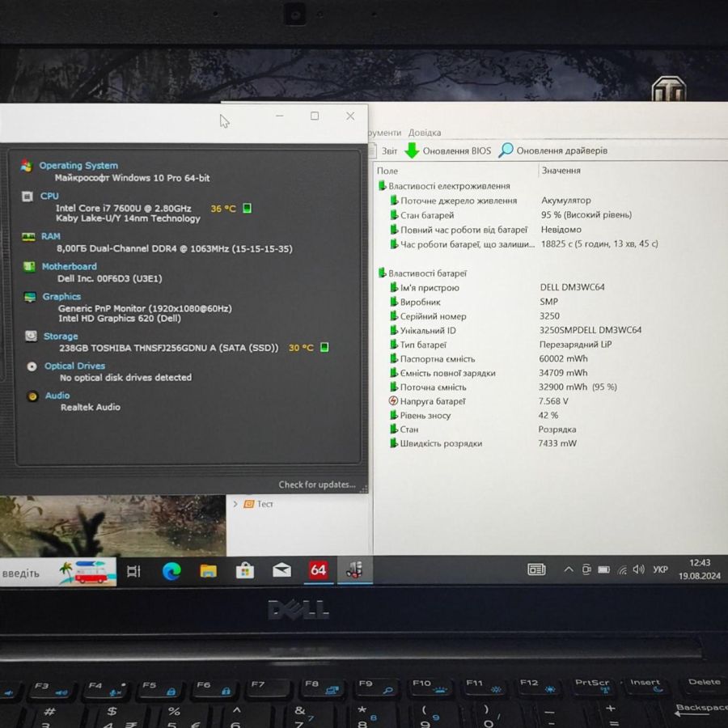The width and height of the screenshot is (728, 728).
Task: Launch Microsoft Edge from taskbar
Action: coord(171,571)
